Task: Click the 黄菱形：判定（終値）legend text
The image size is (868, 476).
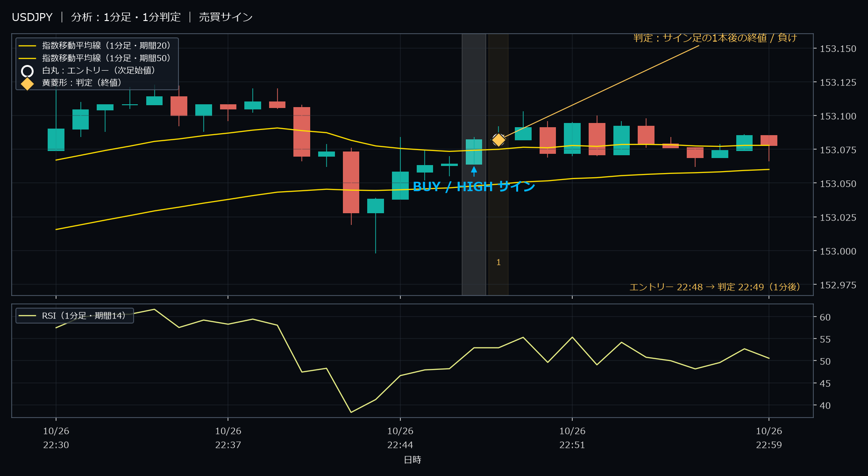Action: pos(82,82)
